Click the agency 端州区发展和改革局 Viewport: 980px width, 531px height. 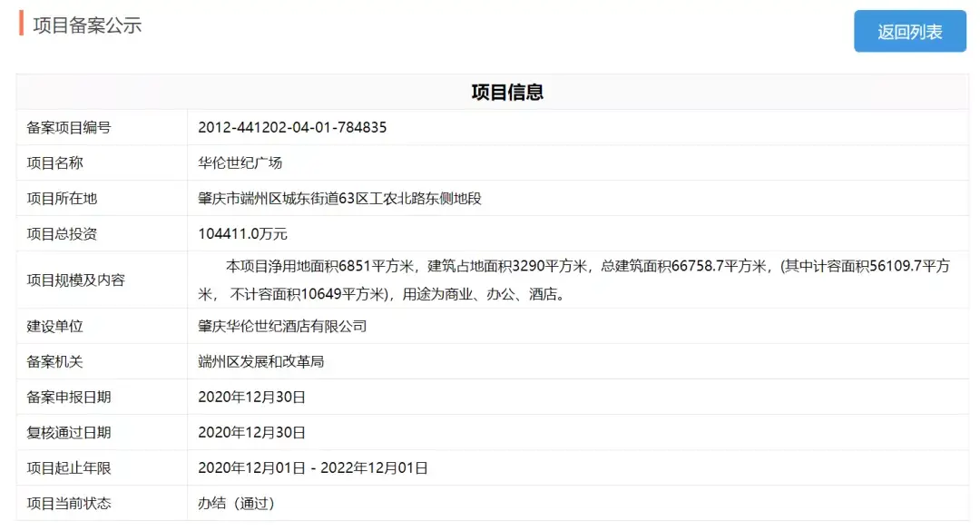point(261,361)
